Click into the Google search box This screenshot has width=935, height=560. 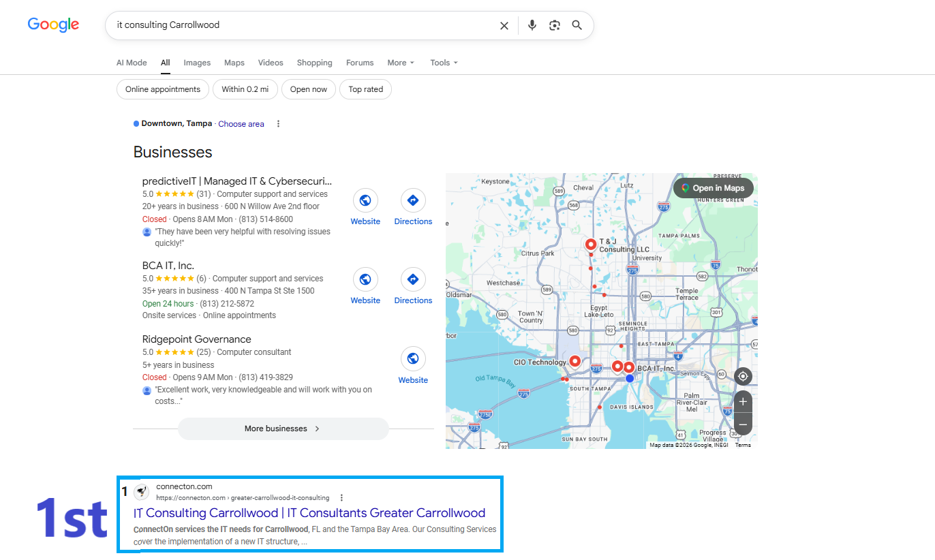tap(303, 25)
